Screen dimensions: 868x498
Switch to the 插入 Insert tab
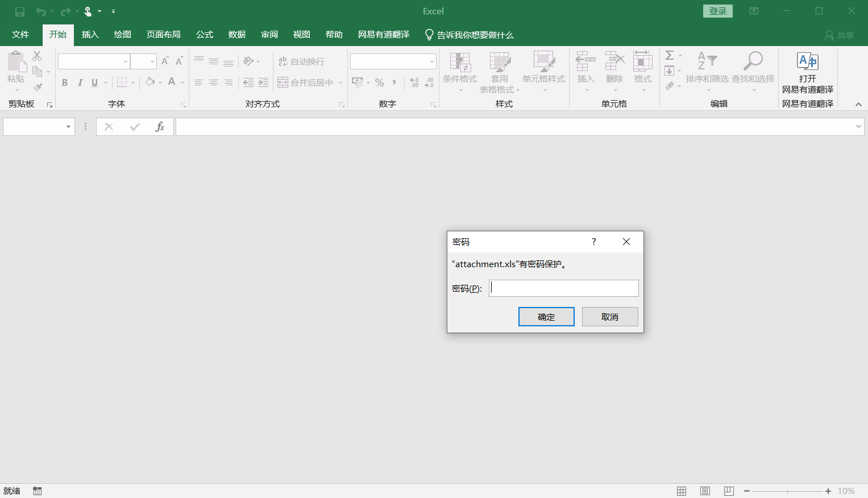coord(90,35)
